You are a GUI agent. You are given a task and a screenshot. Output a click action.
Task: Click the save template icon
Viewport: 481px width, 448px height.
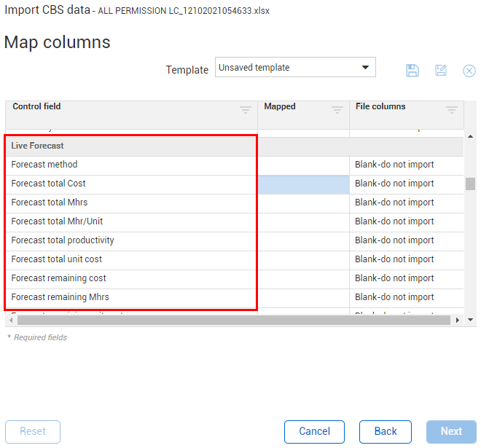point(412,71)
